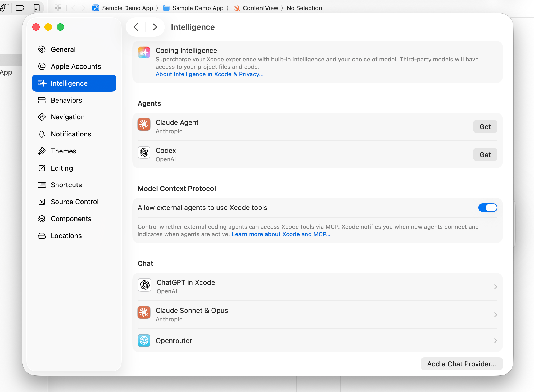The width and height of the screenshot is (534, 392).
Task: Click Add a Chat Provider button
Action: point(461,364)
